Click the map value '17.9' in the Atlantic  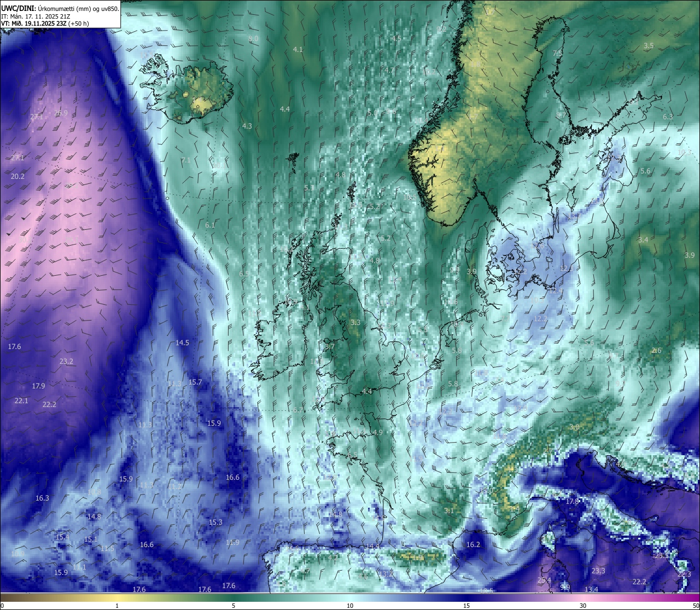coord(38,386)
